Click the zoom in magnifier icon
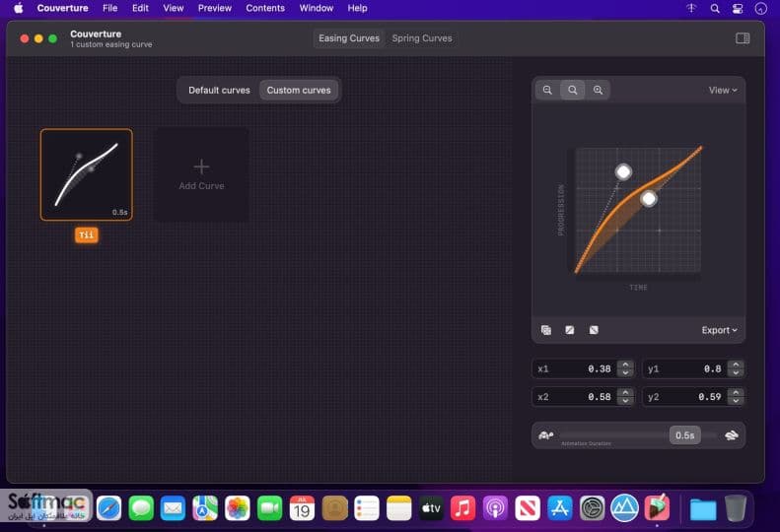Image resolution: width=780 pixels, height=532 pixels. coord(598,90)
